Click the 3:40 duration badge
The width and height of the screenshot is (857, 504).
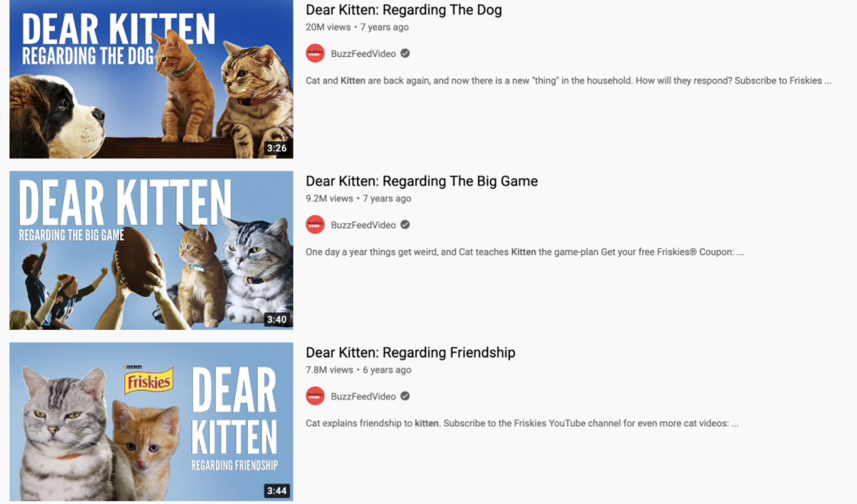click(276, 320)
